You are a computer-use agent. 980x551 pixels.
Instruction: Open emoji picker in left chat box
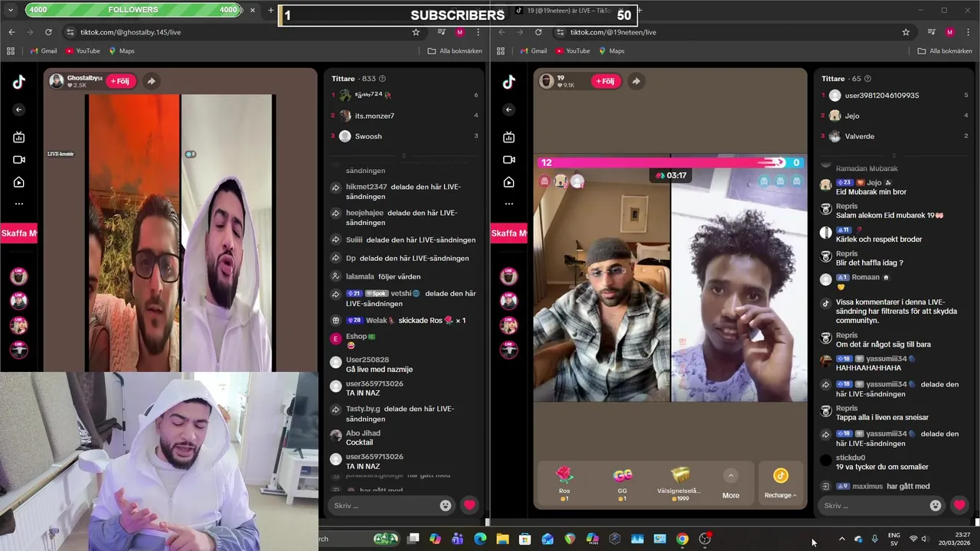click(x=446, y=505)
